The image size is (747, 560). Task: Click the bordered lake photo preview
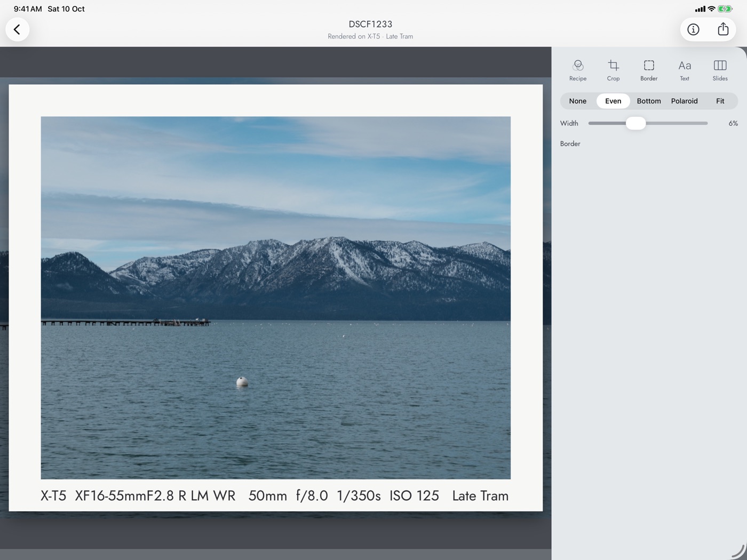click(275, 298)
